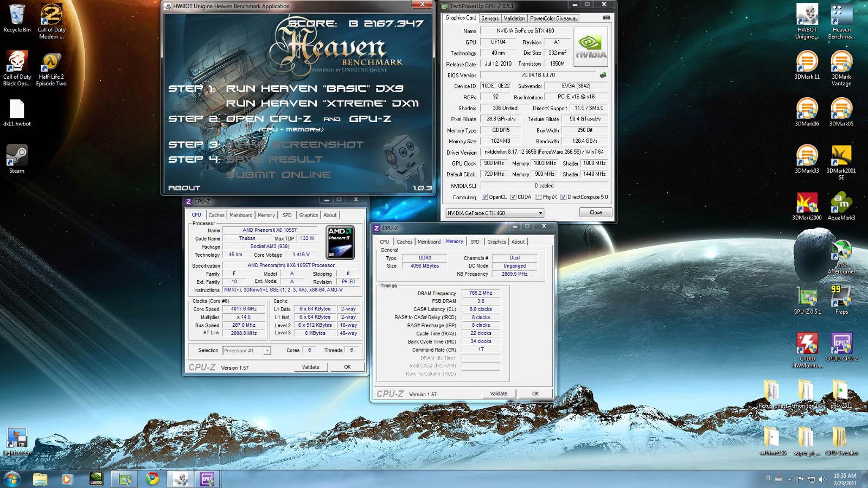Open the Recycle Bin desktop icon
Image resolution: width=868 pixels, height=488 pixels.
click(x=17, y=18)
